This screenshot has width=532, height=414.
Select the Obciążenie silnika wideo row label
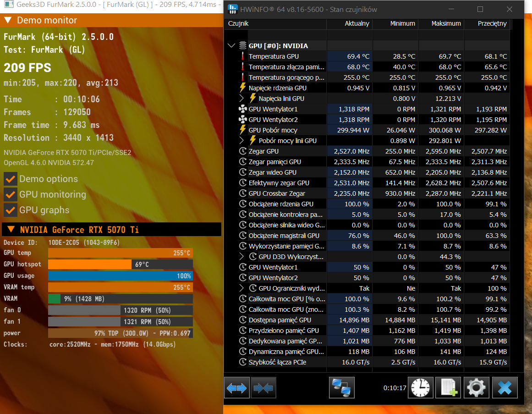tap(287, 225)
